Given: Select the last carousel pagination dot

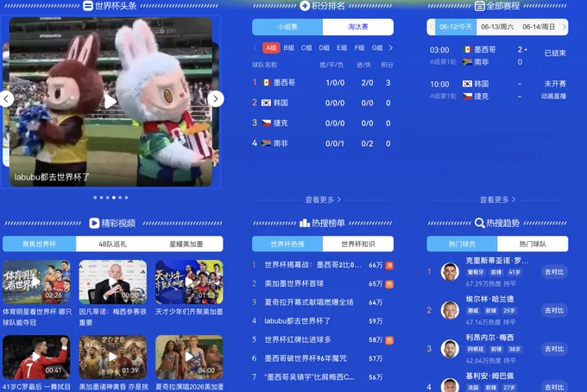Looking at the screenshot, I should [x=126, y=198].
